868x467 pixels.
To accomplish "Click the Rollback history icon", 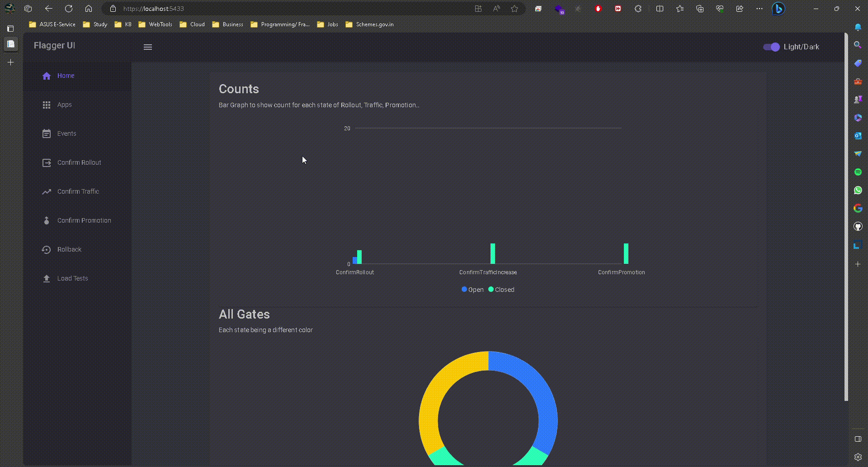I will click(x=47, y=249).
